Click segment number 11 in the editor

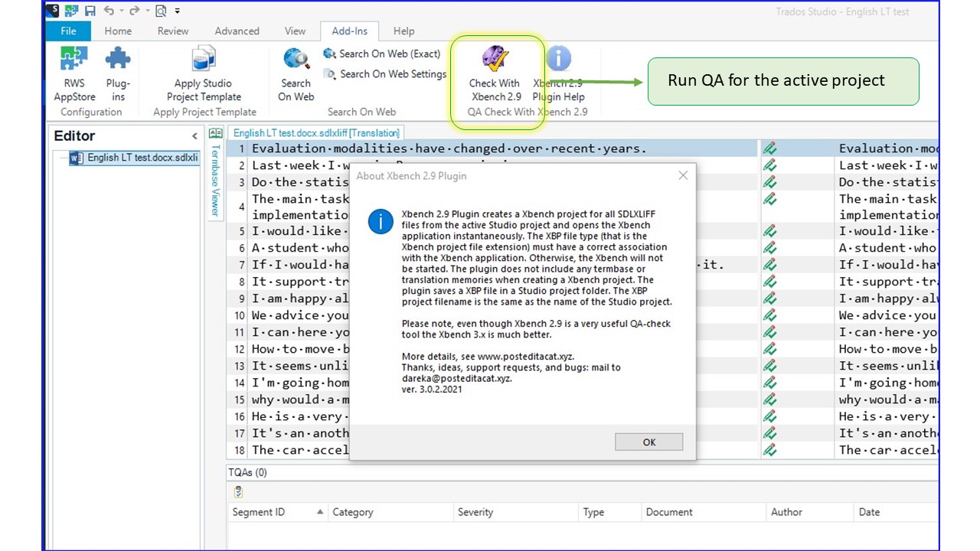point(240,332)
